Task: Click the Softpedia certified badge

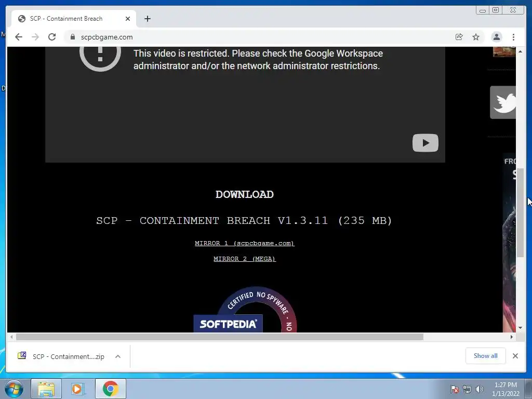Action: (245, 310)
